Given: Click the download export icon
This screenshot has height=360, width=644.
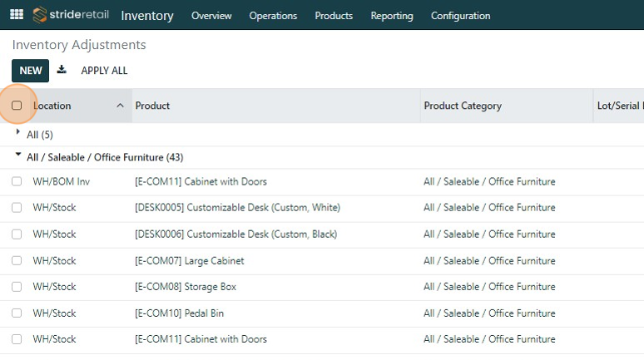Looking at the screenshot, I should [62, 71].
